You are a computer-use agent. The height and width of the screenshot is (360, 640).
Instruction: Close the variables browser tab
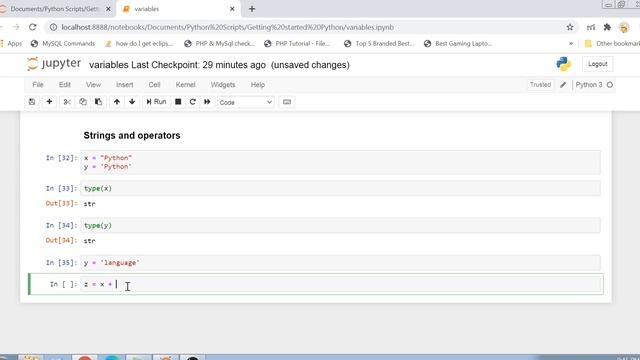click(x=232, y=9)
